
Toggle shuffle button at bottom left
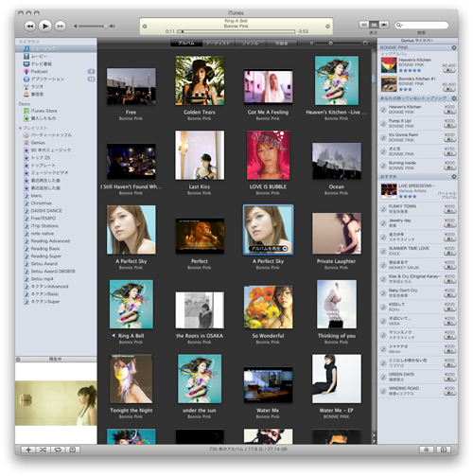click(43, 450)
